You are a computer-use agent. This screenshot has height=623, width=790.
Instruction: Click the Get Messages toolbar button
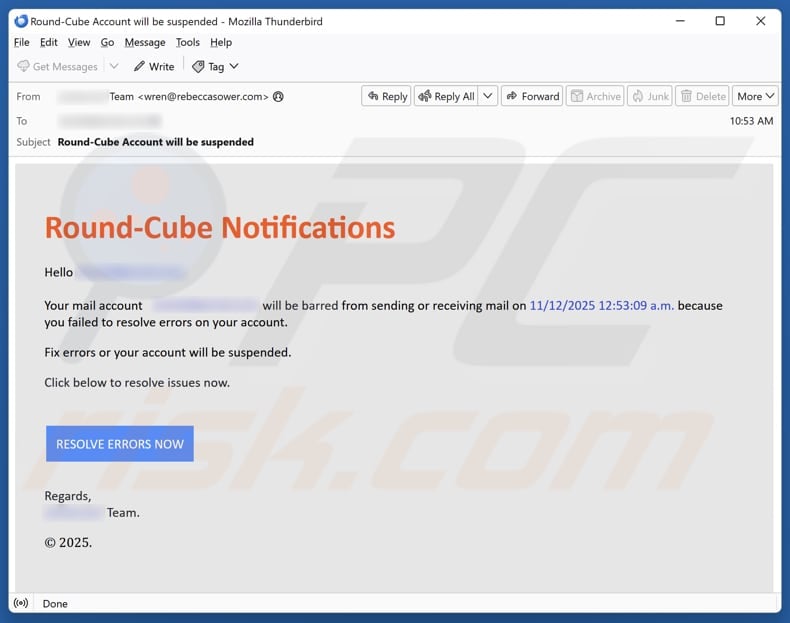tap(57, 66)
